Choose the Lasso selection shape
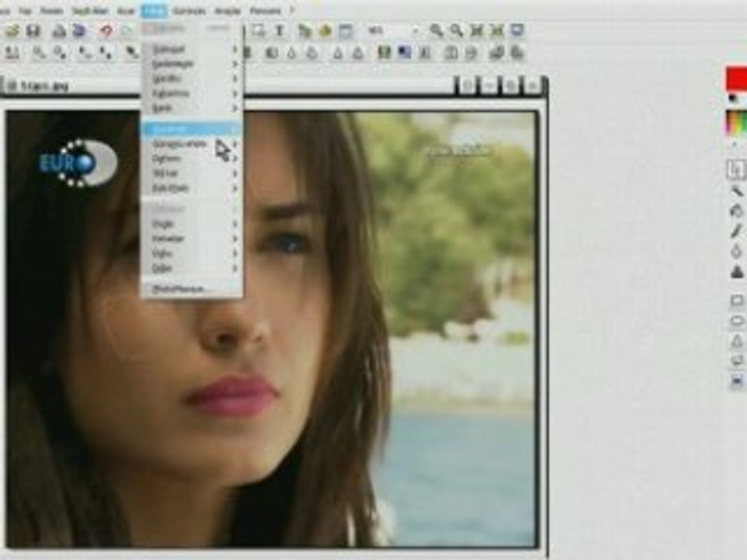 [737, 360]
